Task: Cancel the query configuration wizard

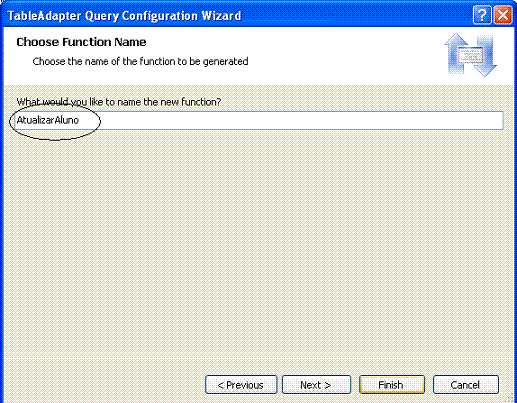Action: click(466, 385)
